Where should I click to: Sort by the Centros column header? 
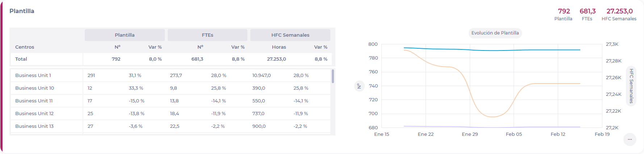click(x=25, y=47)
